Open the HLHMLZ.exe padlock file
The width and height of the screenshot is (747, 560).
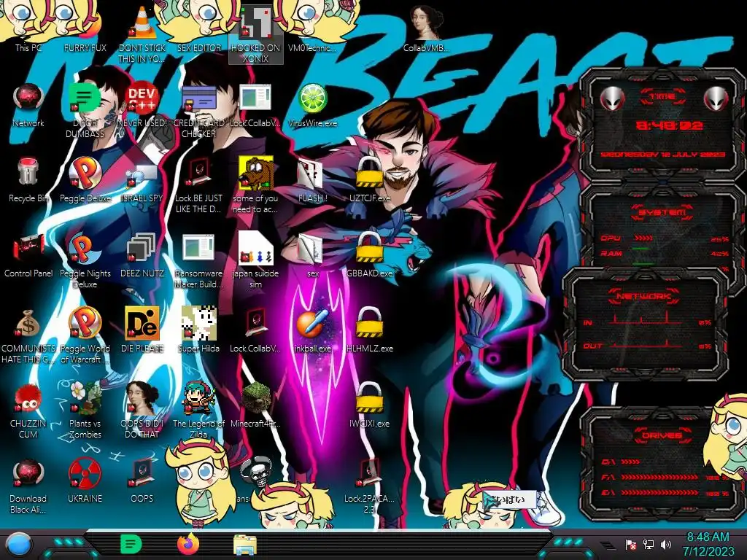(369, 330)
